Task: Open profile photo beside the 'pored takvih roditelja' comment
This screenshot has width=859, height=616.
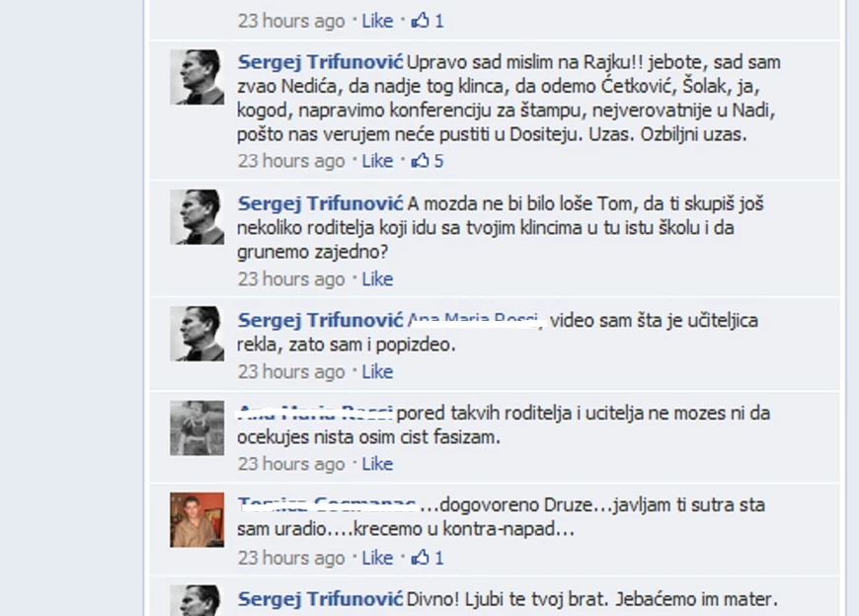Action: tap(196, 427)
